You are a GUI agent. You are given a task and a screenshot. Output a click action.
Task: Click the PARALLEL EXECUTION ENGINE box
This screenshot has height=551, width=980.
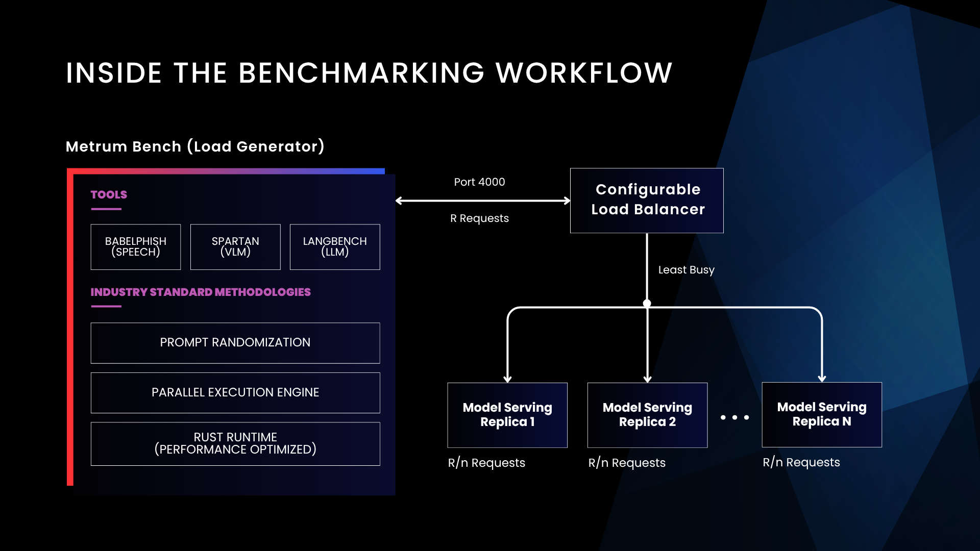click(235, 393)
